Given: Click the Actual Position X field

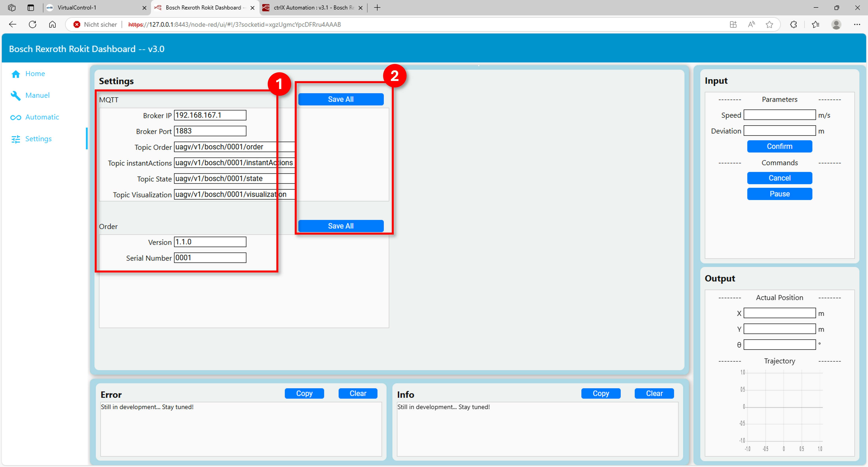Looking at the screenshot, I should [779, 313].
